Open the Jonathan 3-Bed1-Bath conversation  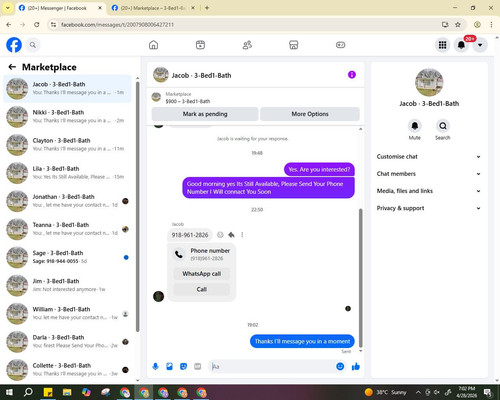[67, 201]
